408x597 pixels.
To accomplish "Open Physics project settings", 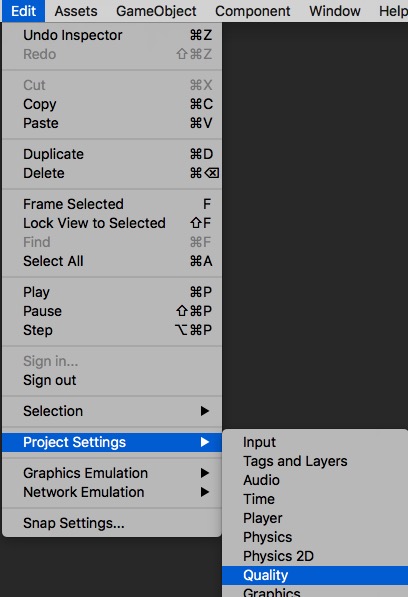I will [315, 537].
